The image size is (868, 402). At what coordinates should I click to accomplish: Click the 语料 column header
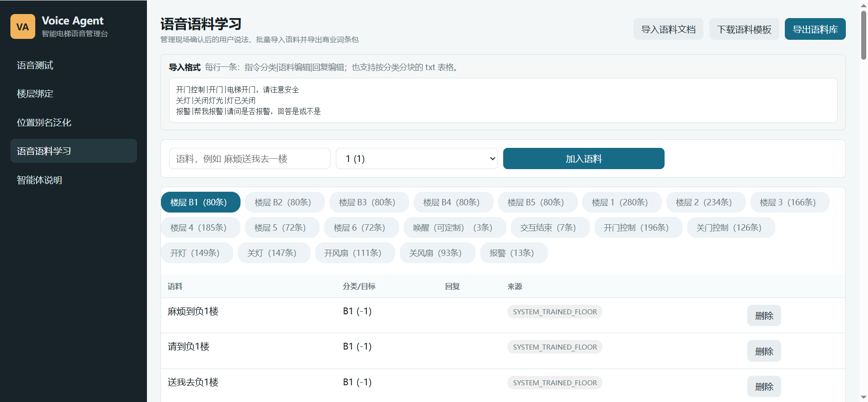pyautogui.click(x=175, y=286)
